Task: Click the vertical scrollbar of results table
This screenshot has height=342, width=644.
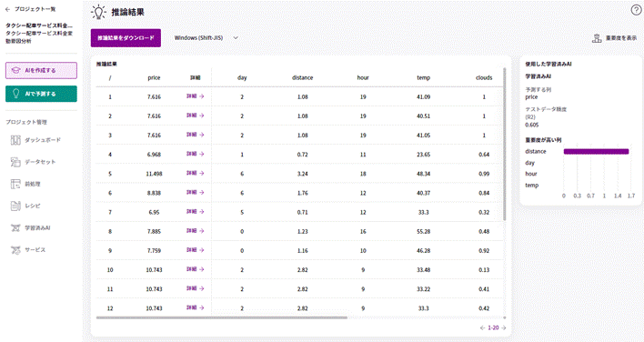Action: (x=505, y=144)
